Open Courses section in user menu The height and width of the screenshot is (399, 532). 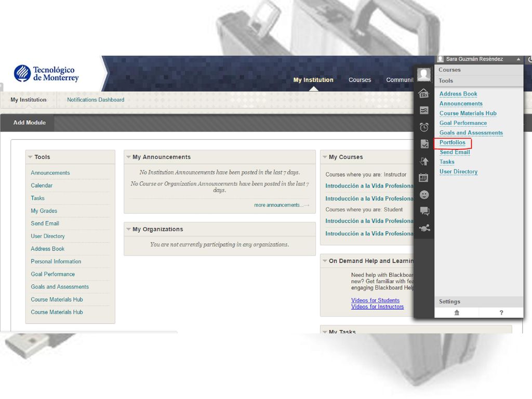478,70
